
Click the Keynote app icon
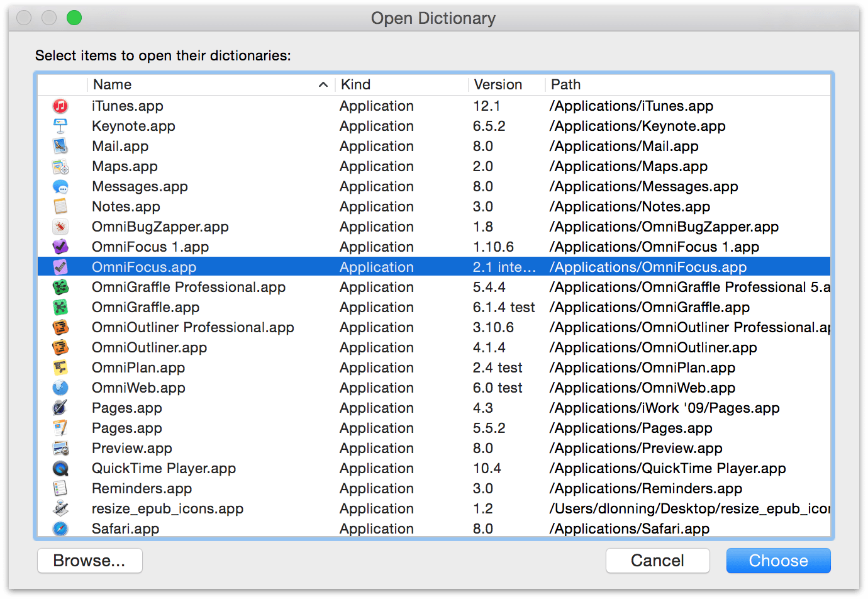coord(60,126)
